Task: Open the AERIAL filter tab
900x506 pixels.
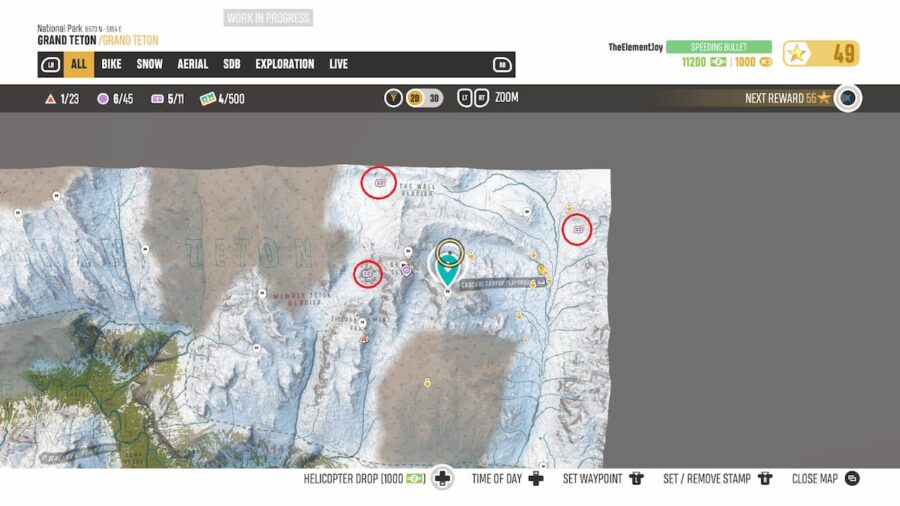Action: 192,64
